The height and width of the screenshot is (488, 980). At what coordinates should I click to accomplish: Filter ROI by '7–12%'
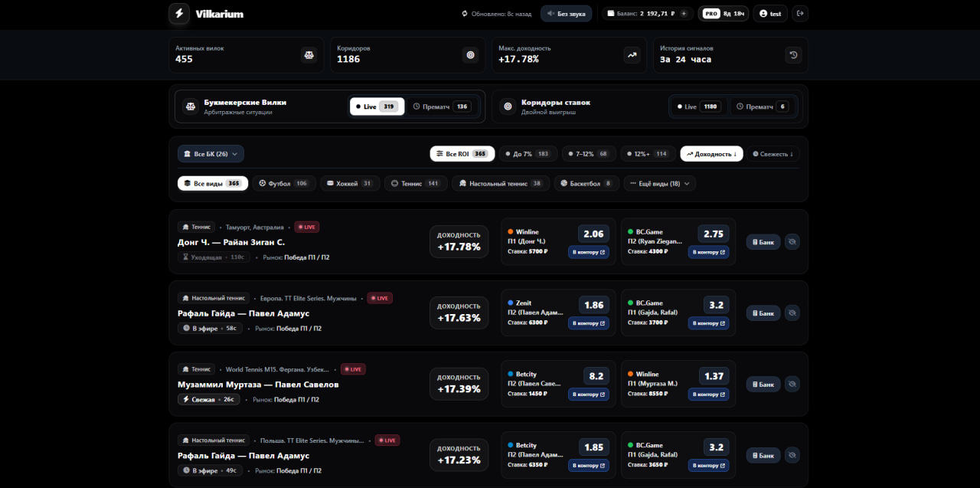[x=589, y=154]
